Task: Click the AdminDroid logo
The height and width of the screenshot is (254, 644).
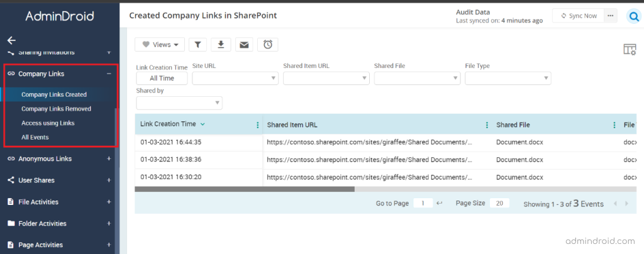Action: pyautogui.click(x=60, y=16)
